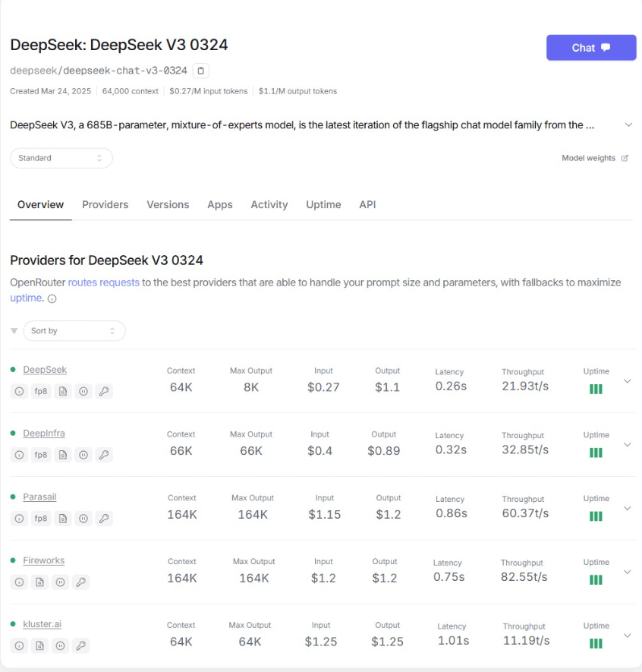Click the Parasail uptime bars
Image resolution: width=642 pixels, height=672 pixels.
596,516
